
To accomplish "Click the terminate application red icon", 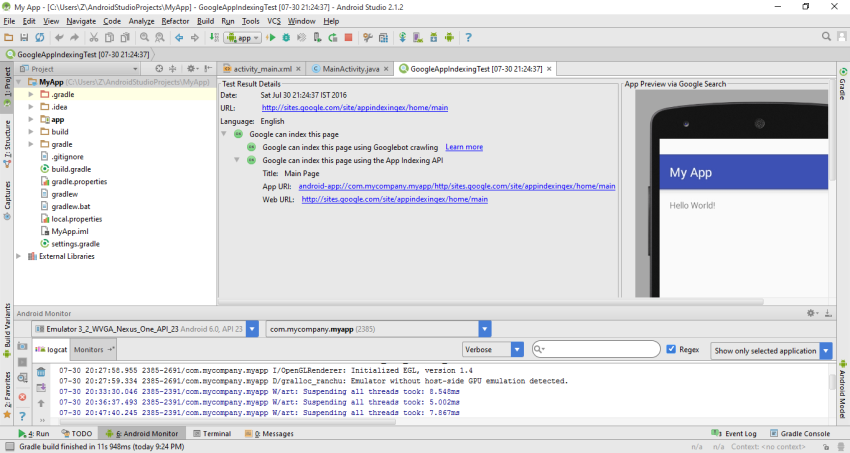I will [x=22, y=397].
